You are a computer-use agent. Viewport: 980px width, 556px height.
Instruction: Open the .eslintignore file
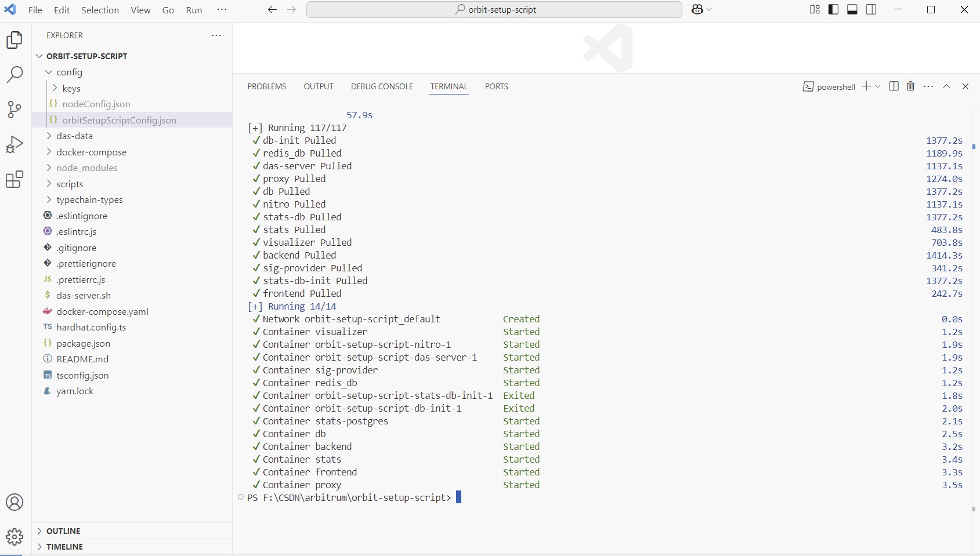point(132,216)
